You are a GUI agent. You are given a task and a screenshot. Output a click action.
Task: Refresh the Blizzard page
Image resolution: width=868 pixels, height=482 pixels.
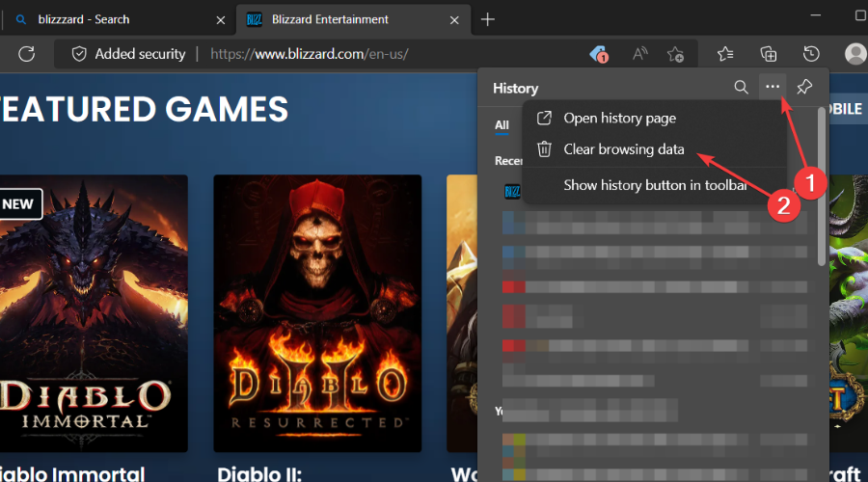26,54
